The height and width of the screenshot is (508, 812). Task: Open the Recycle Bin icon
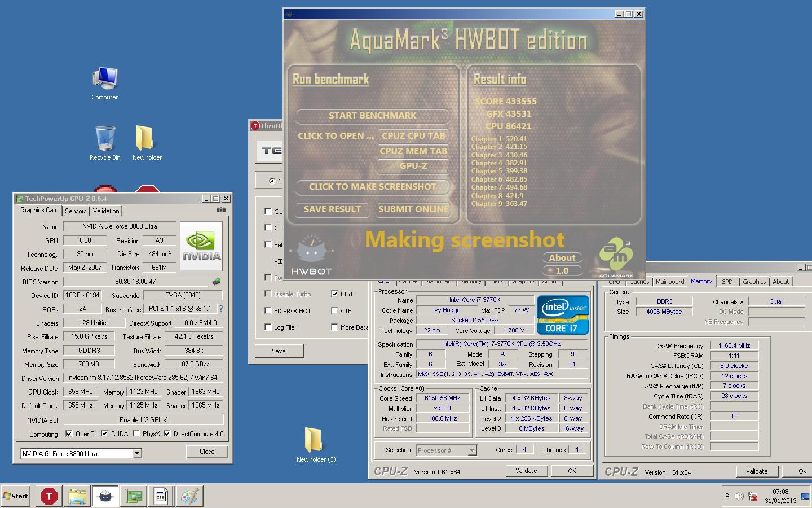[105, 143]
